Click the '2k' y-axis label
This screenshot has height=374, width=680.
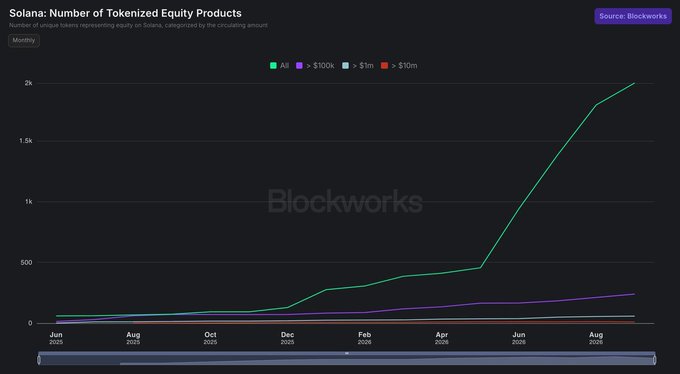(29, 83)
